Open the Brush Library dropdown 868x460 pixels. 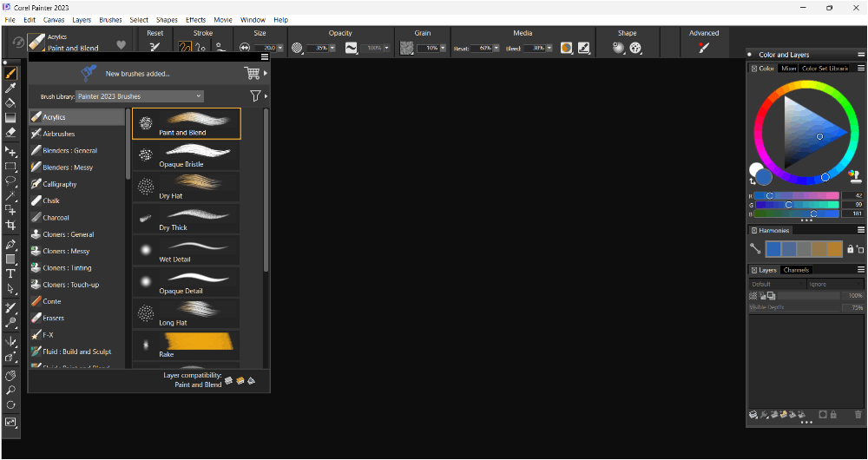(x=140, y=96)
